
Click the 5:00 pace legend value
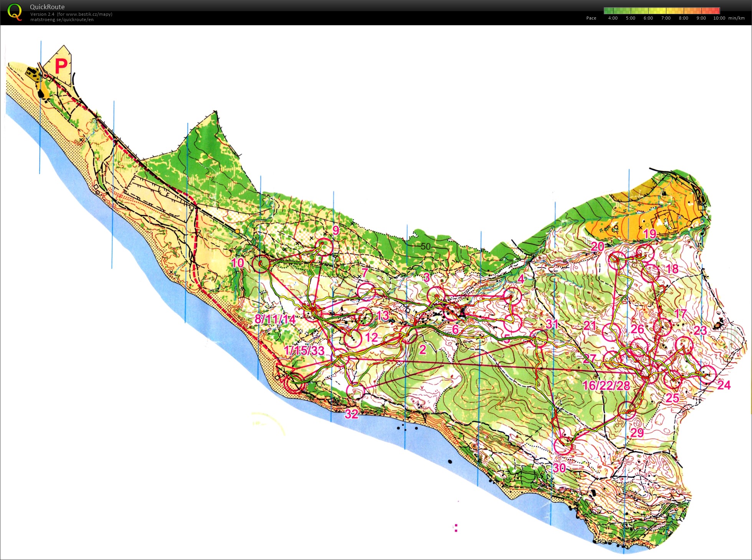(x=630, y=18)
